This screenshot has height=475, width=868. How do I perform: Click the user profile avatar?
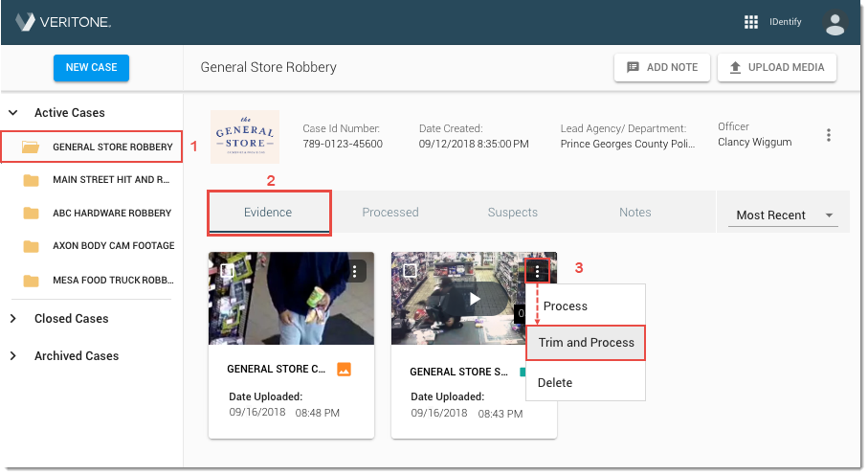[835, 22]
